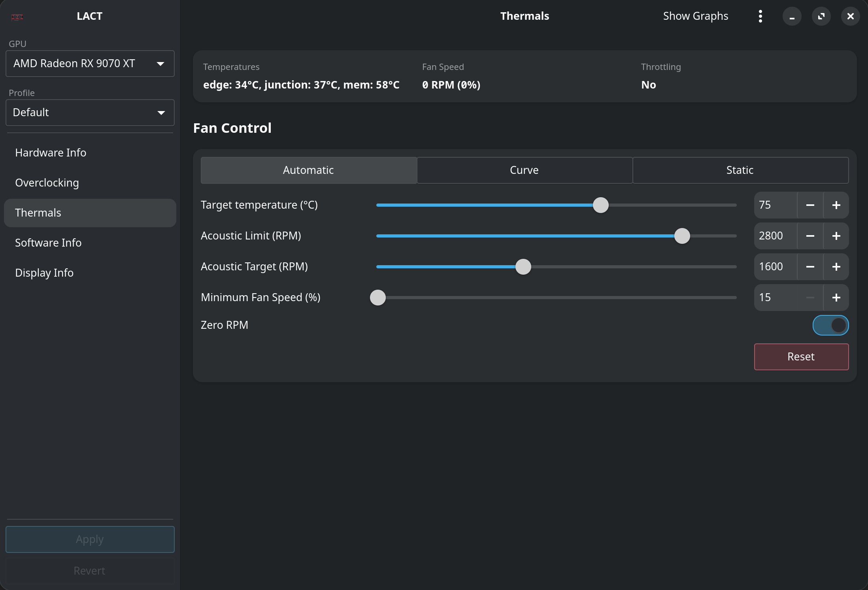Image resolution: width=868 pixels, height=590 pixels.
Task: Click the Acoustic Limit value field 2800
Action: (x=776, y=236)
